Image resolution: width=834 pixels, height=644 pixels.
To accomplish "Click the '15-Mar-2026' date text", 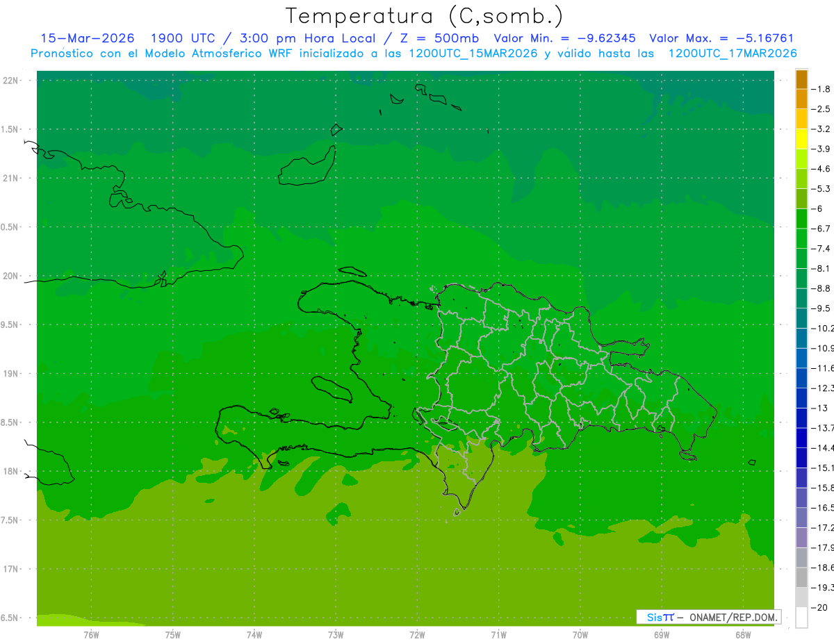I will pyautogui.click(x=87, y=38).
